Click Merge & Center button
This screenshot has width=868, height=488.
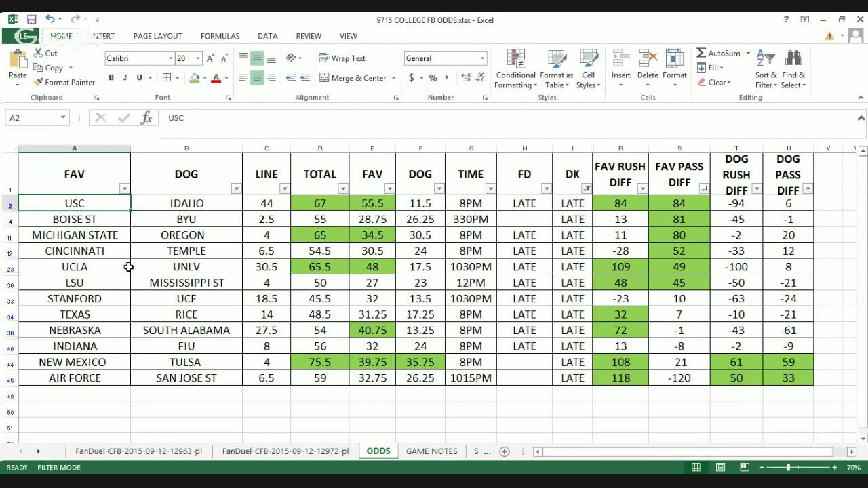point(358,78)
